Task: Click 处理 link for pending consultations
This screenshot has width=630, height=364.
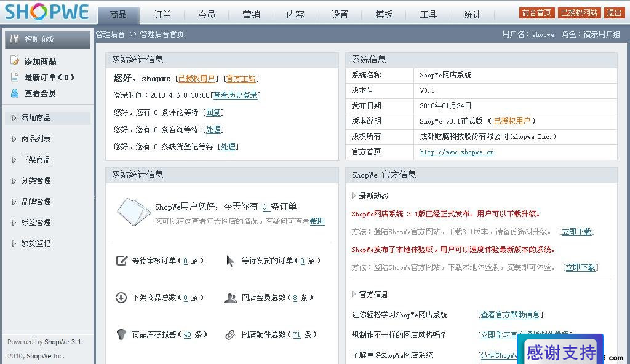Action: click(213, 130)
